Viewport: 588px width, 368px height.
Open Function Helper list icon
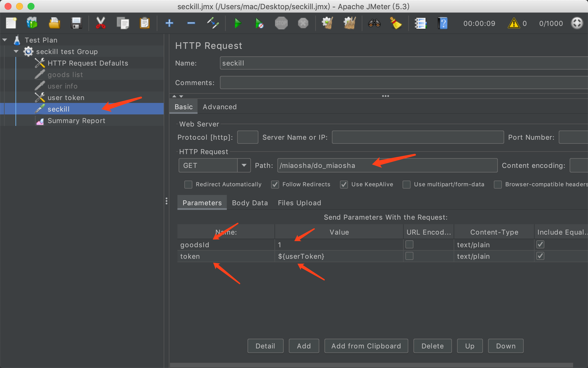[x=421, y=23]
